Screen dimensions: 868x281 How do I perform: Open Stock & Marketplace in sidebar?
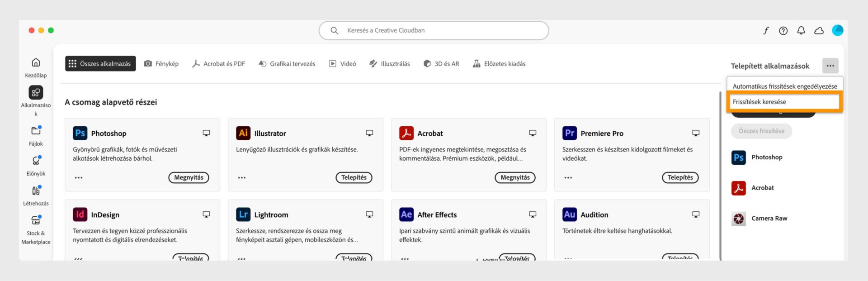pos(36,220)
